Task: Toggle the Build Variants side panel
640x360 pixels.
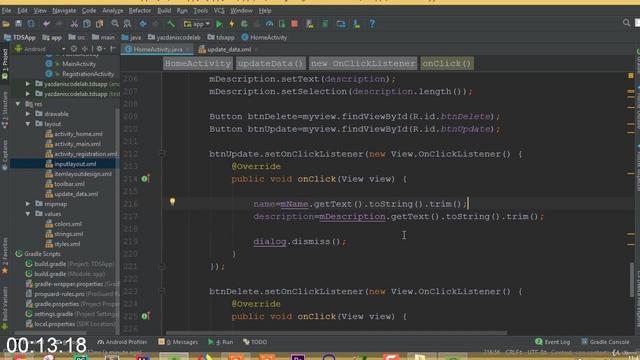Action: 5,307
